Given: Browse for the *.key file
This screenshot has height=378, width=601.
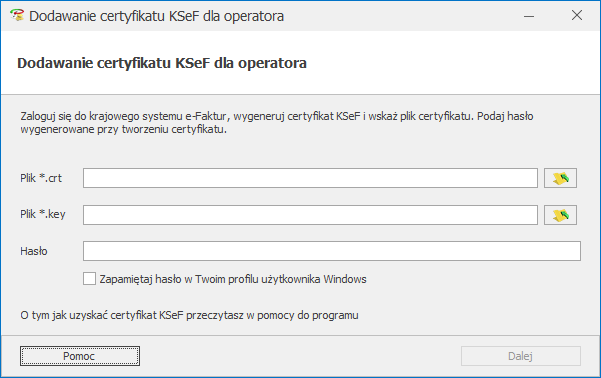Looking at the screenshot, I should click(x=560, y=215).
